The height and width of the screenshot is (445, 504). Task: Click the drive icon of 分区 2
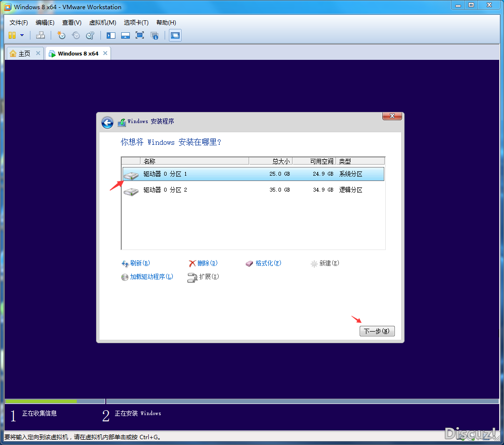(x=131, y=192)
